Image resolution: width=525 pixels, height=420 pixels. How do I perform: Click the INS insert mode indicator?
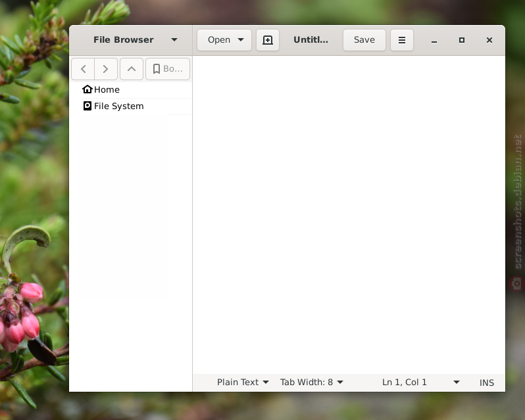(486, 383)
